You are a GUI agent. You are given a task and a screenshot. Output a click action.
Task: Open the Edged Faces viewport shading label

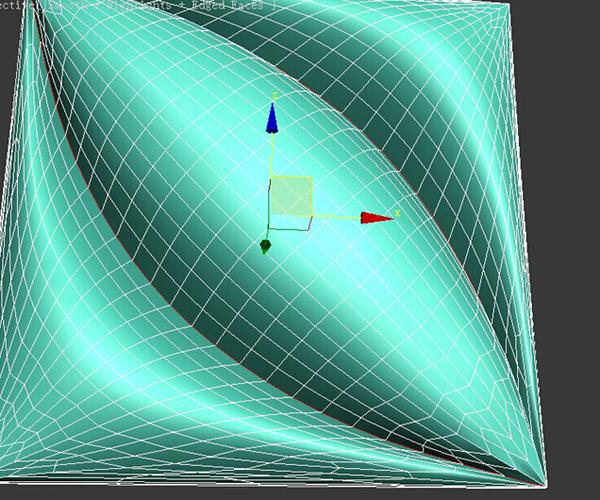(x=229, y=5)
